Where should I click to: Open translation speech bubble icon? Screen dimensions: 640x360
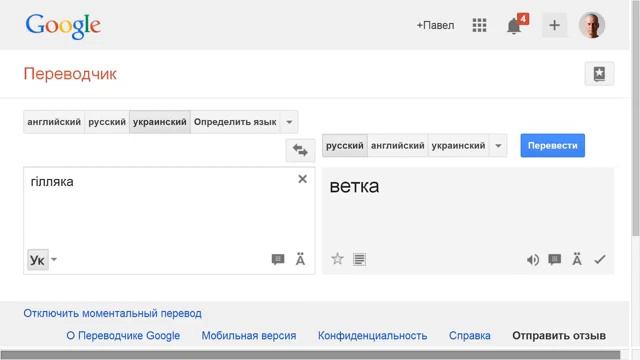coord(555,259)
